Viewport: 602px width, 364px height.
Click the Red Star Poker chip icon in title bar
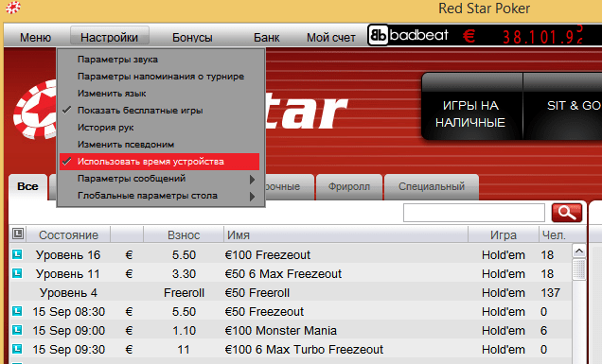click(x=13, y=8)
